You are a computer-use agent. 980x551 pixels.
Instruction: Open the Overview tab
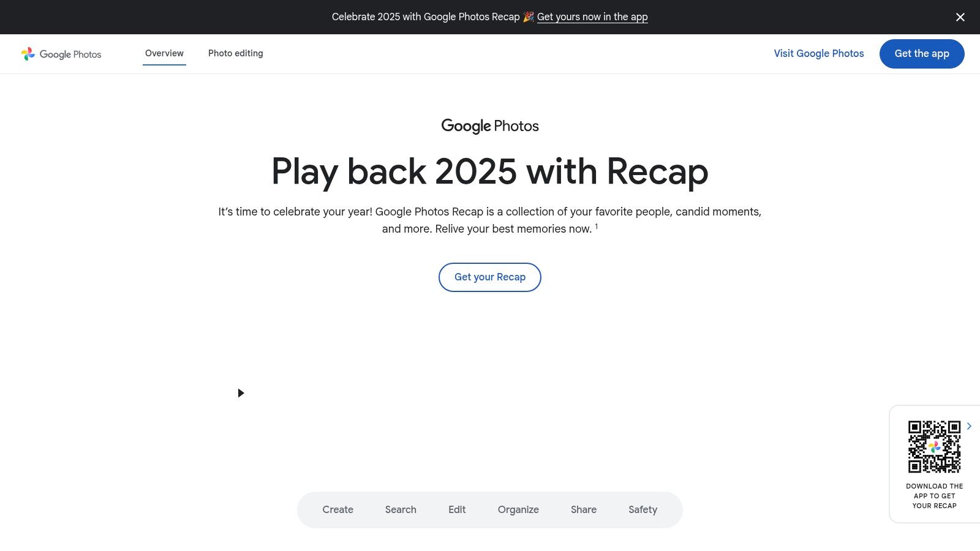coord(164,53)
